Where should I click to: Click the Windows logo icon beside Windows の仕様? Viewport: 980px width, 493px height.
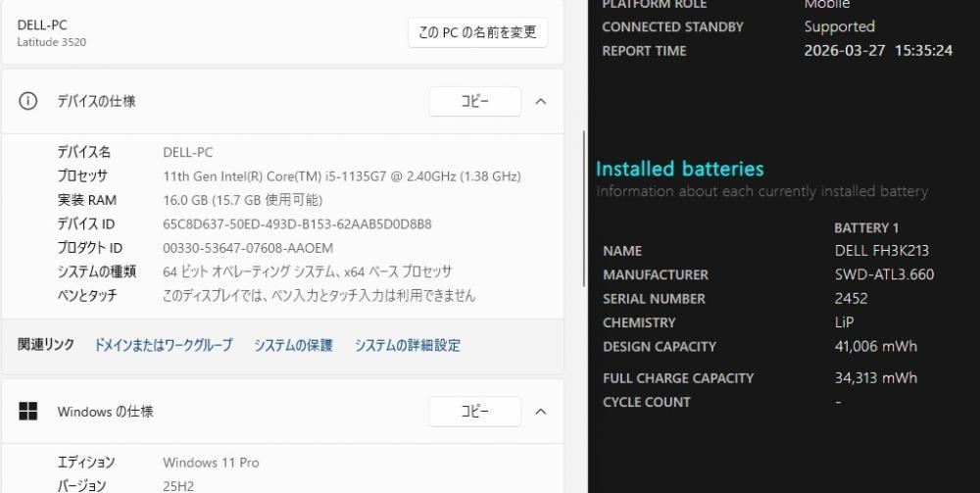[x=28, y=411]
